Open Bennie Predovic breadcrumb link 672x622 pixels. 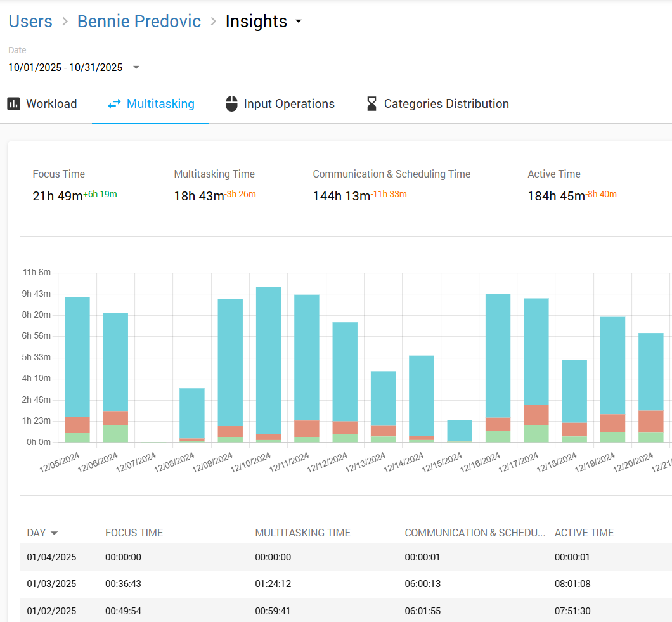point(139,22)
